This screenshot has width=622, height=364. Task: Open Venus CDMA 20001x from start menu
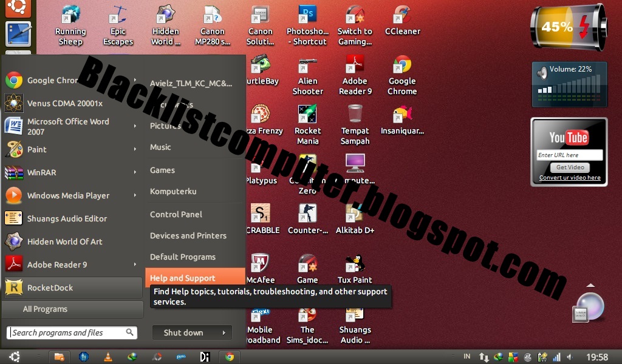(72, 103)
